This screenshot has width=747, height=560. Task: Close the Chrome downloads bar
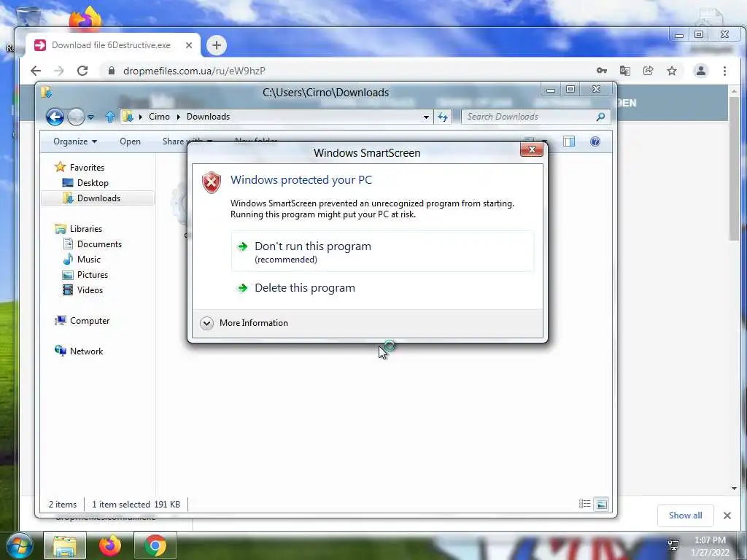[727, 516]
